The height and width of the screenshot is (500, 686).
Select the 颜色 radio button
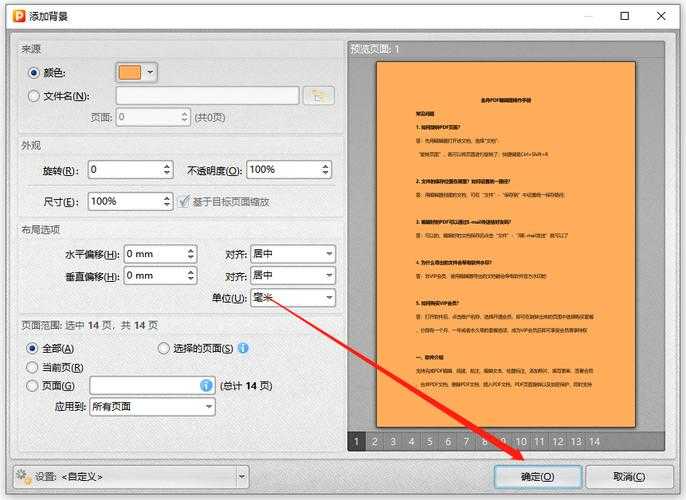[x=34, y=73]
